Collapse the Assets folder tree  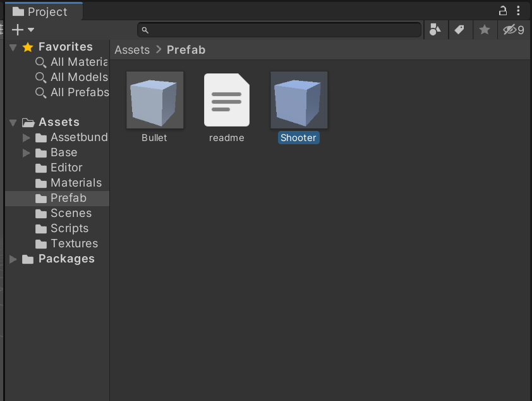click(13, 123)
